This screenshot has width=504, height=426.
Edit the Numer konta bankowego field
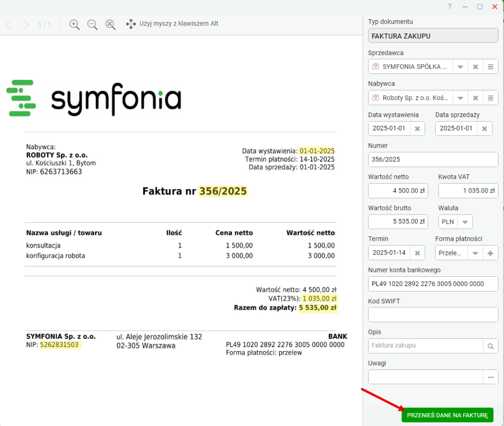(x=433, y=284)
